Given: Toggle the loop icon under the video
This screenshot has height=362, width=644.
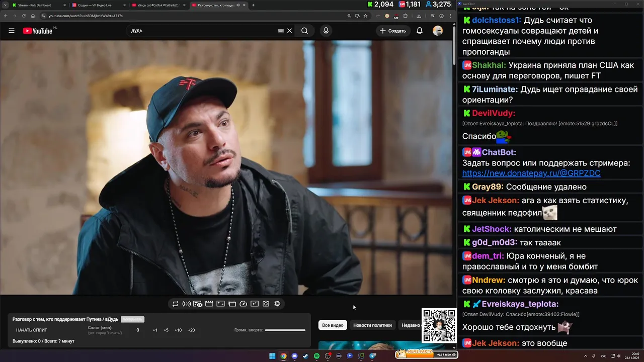Looking at the screenshot, I should [x=175, y=304].
